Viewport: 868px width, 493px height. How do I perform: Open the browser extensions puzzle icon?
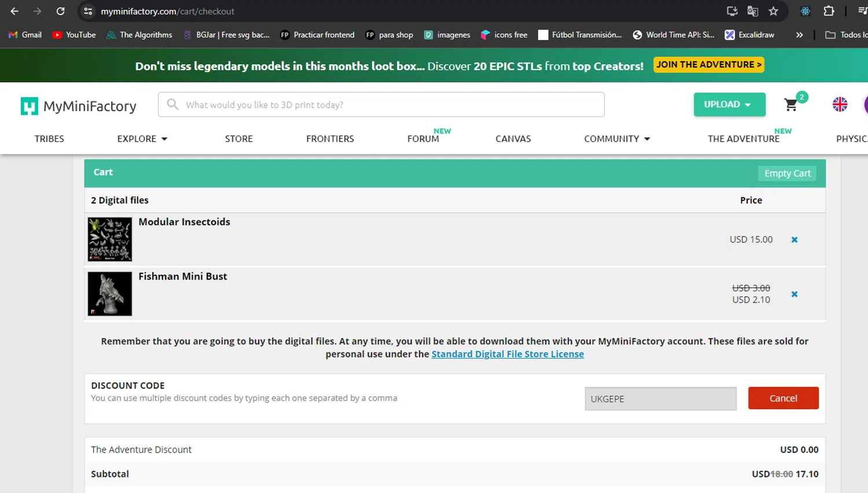pos(829,11)
